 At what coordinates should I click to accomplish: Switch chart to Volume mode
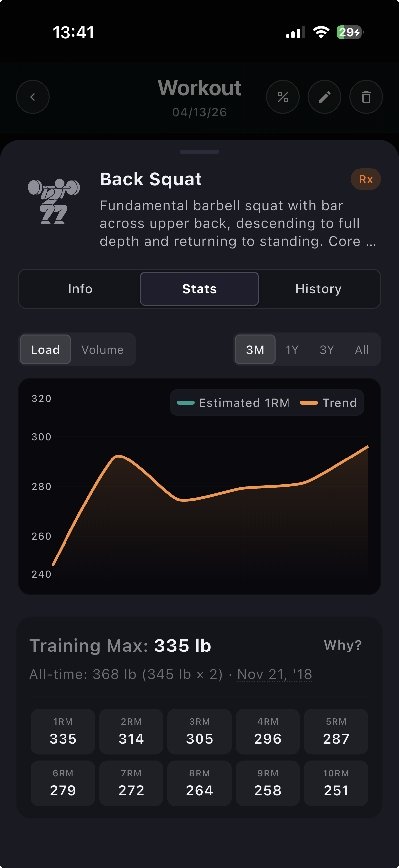pyautogui.click(x=102, y=350)
